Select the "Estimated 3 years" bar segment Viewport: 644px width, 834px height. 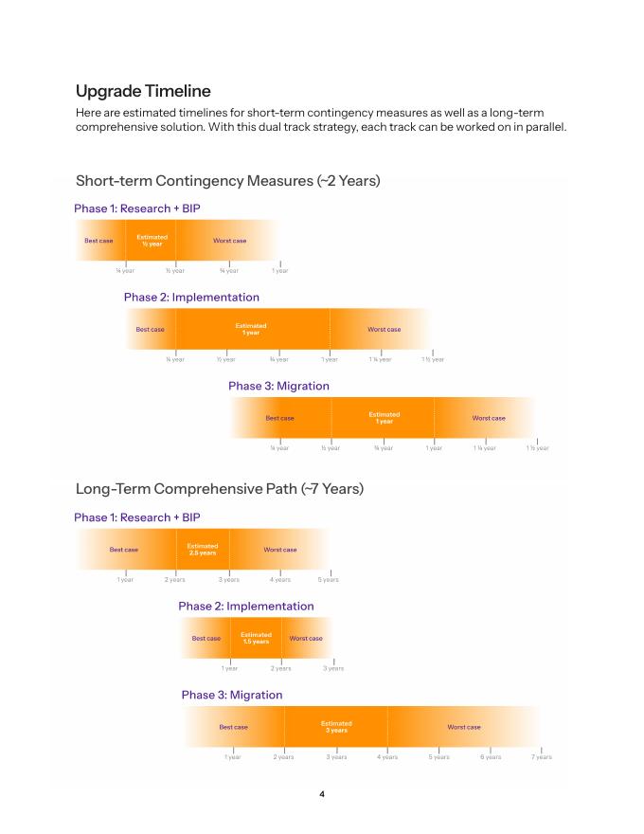click(336, 727)
